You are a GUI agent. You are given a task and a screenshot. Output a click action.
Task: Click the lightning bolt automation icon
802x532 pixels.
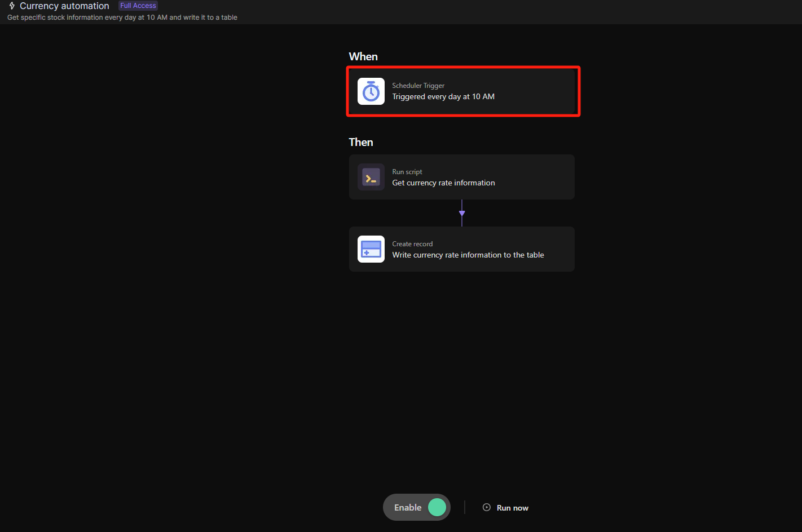tap(12, 6)
